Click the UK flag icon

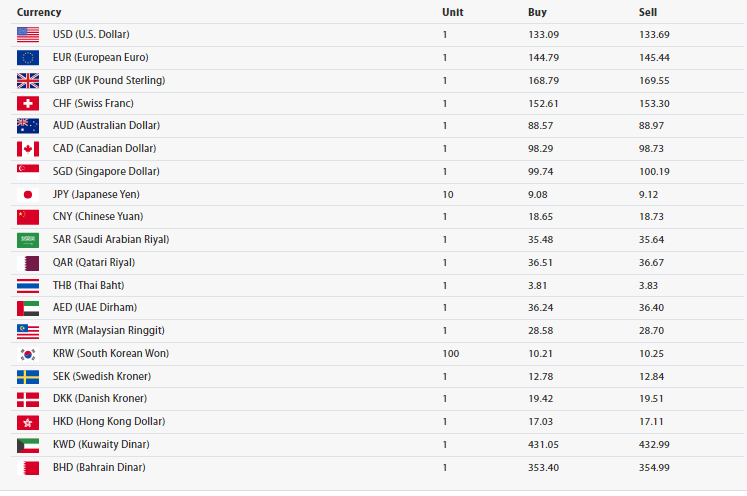tap(28, 80)
